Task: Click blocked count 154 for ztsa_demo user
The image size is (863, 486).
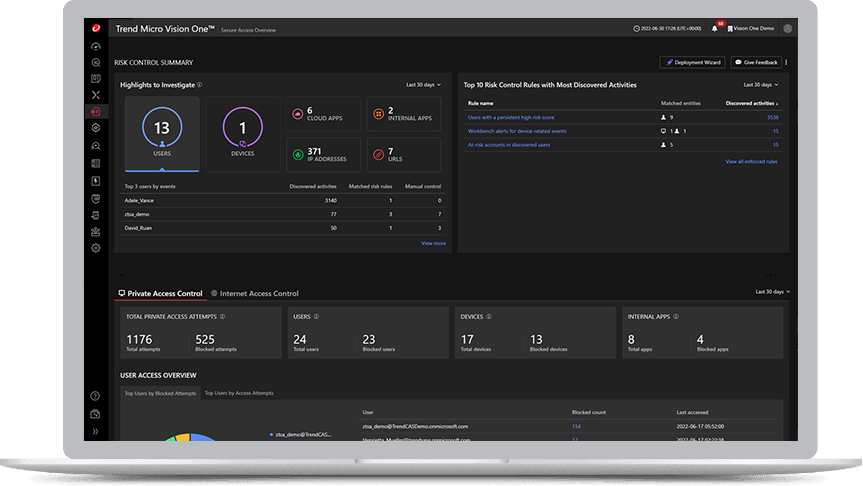Action: 576,427
